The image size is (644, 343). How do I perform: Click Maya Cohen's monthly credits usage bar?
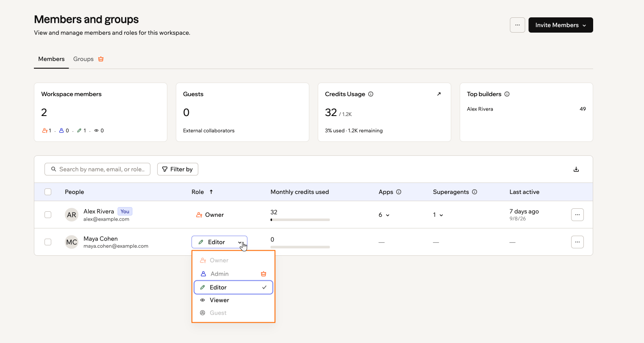tap(300, 247)
